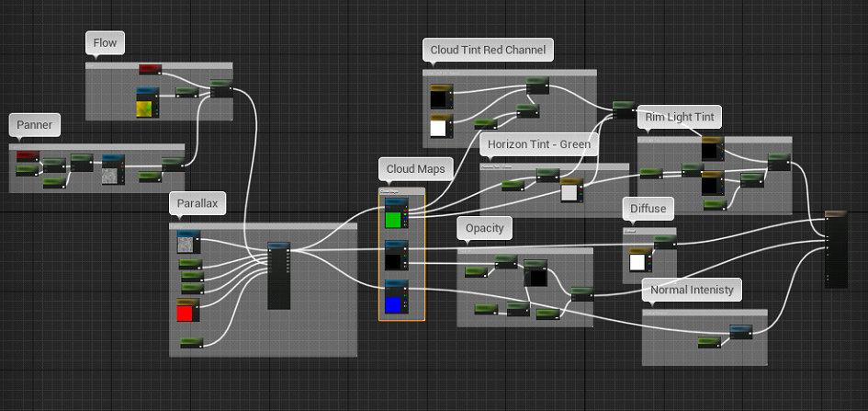Click the white color node under Diffuse
The height and width of the screenshot is (411, 868).
(x=637, y=261)
